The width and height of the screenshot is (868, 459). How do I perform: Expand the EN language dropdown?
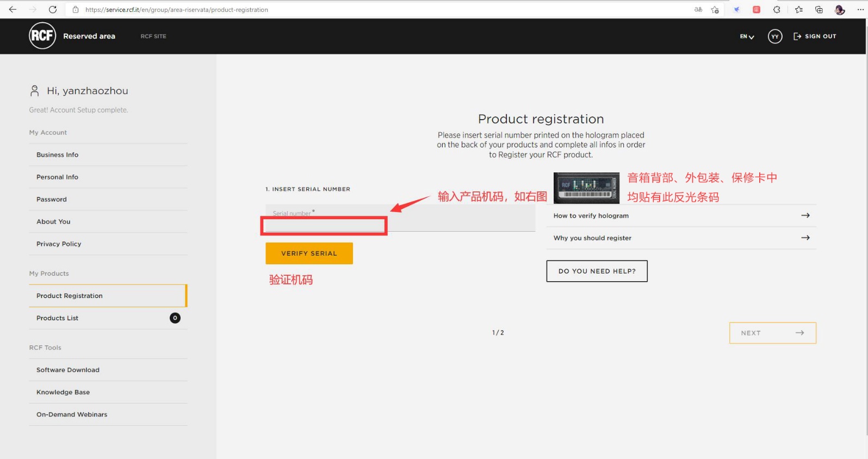(x=747, y=36)
